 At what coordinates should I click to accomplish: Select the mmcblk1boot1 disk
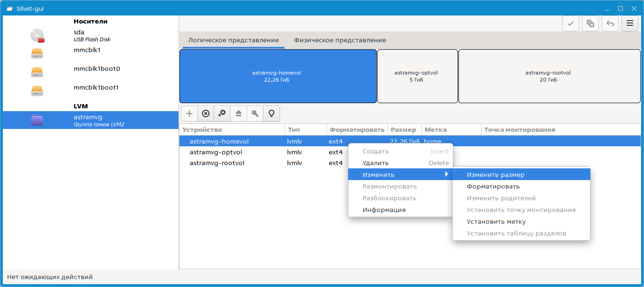coord(96,88)
